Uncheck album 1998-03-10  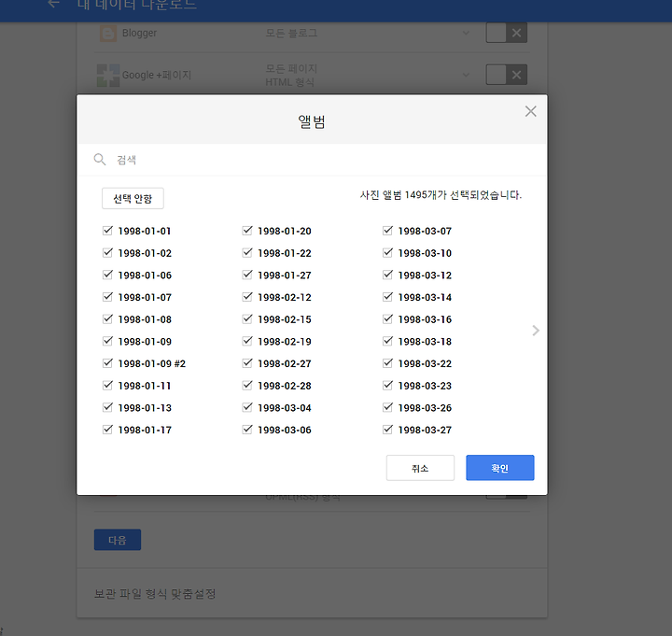click(x=387, y=253)
